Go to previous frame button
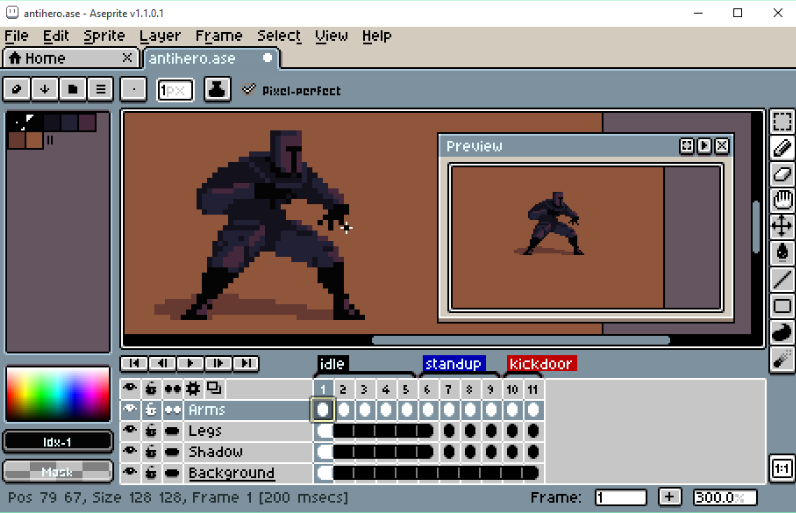Viewport: 796px width, 513px height. [x=162, y=363]
